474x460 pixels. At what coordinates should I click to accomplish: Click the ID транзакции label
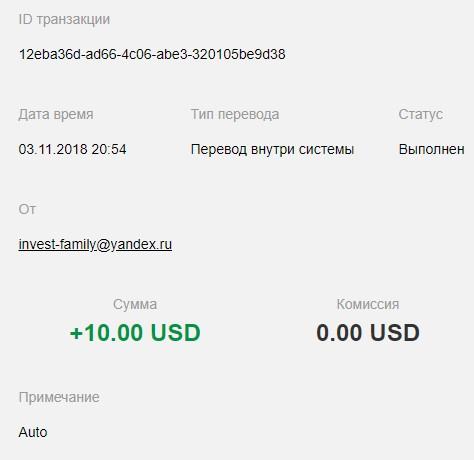[x=64, y=19]
